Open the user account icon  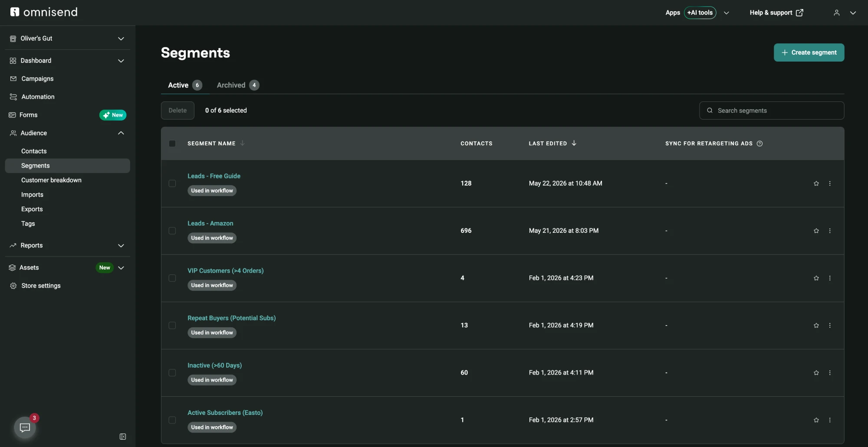click(836, 13)
